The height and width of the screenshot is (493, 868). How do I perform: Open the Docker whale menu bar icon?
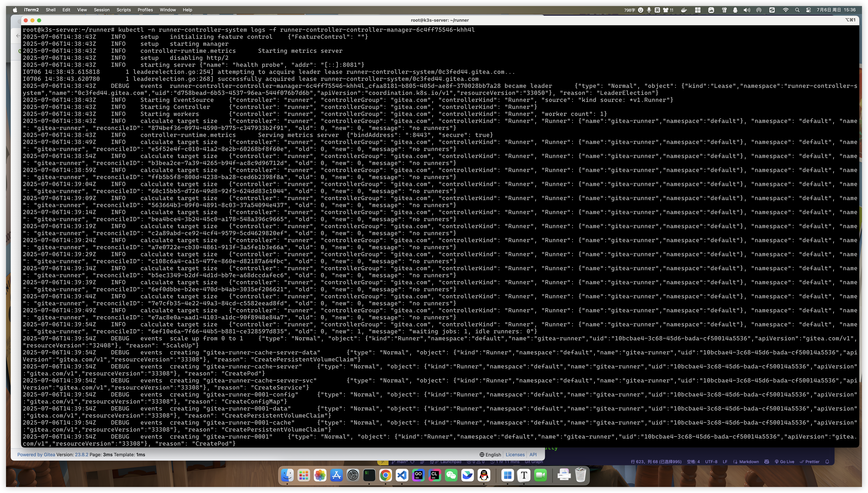coord(684,10)
